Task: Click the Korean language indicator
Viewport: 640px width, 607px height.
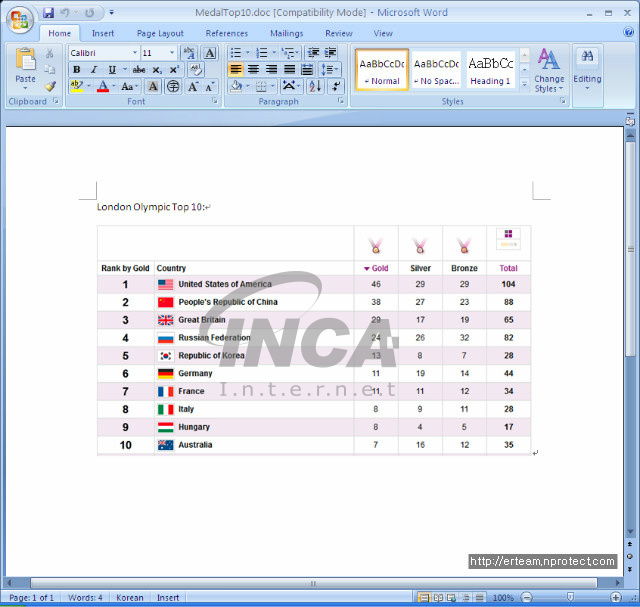Action: pyautogui.click(x=129, y=598)
